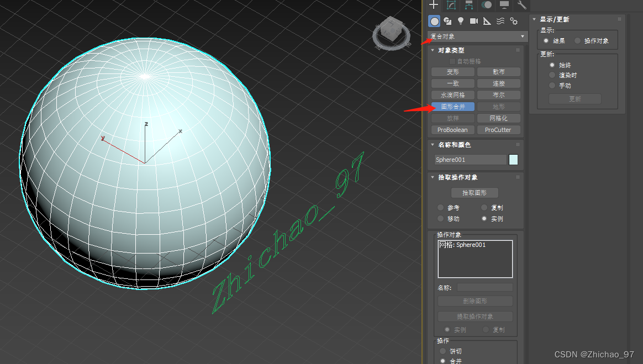
Task: Select the 操作对象 display radio
Action: [x=577, y=40]
